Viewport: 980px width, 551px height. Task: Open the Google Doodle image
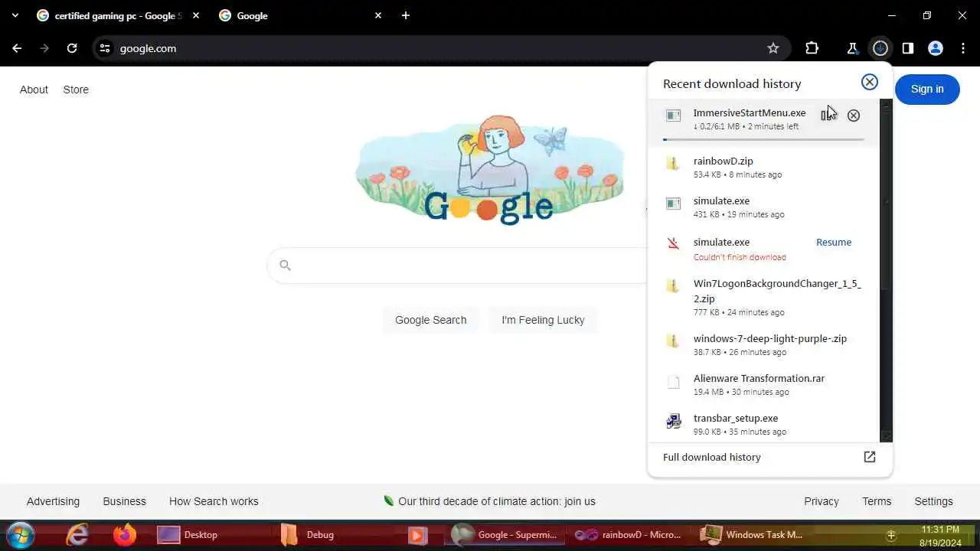(490, 170)
